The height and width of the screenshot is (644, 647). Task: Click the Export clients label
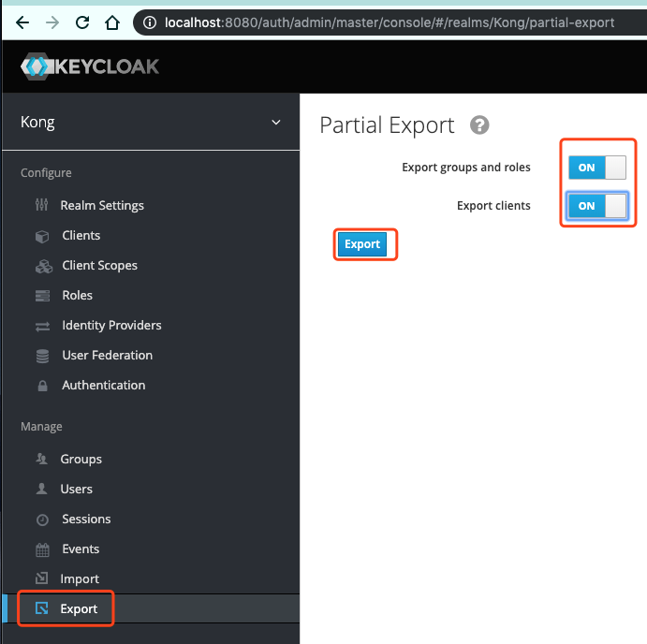coord(493,206)
